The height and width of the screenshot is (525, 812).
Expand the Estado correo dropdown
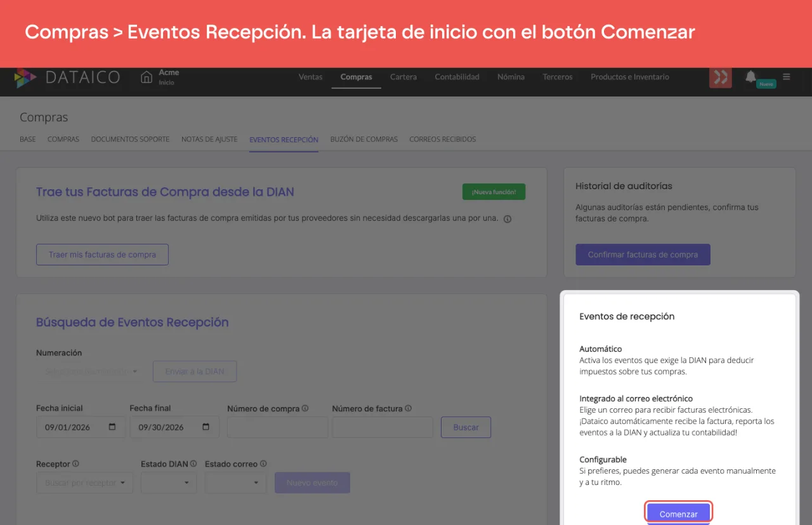[235, 482]
